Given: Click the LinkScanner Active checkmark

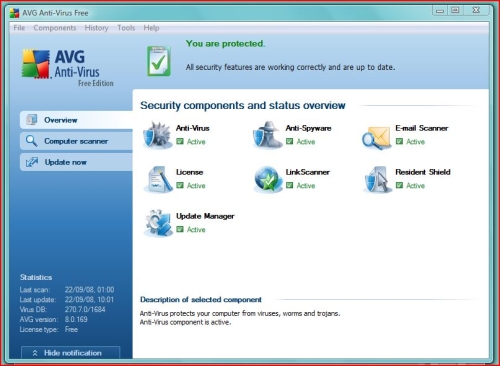Looking at the screenshot, I should (x=290, y=185).
